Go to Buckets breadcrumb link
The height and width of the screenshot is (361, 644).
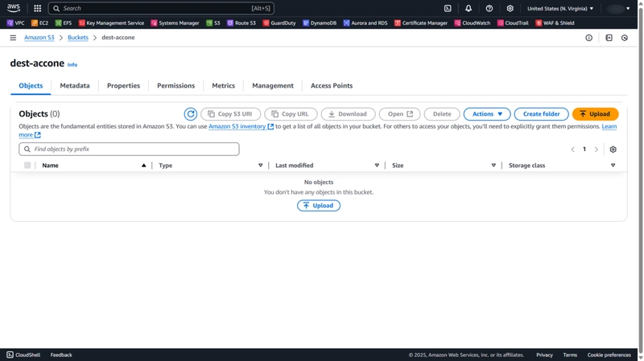coord(78,37)
